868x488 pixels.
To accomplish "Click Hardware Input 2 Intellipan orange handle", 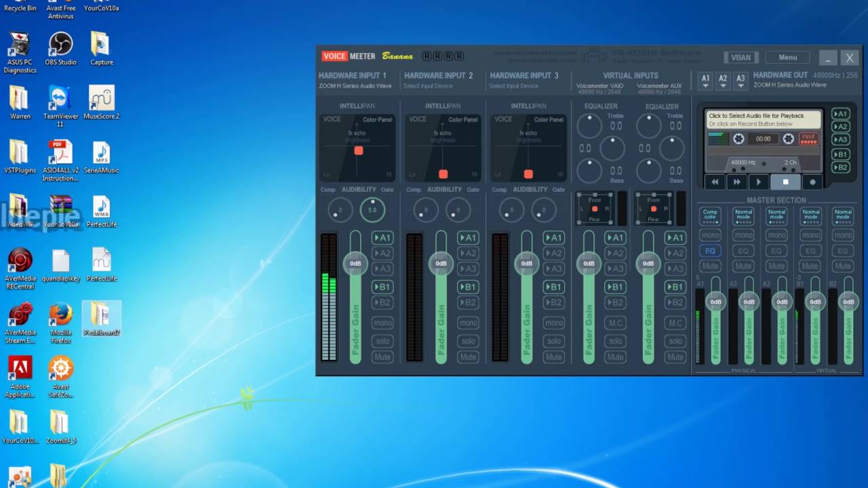I will (x=443, y=174).
